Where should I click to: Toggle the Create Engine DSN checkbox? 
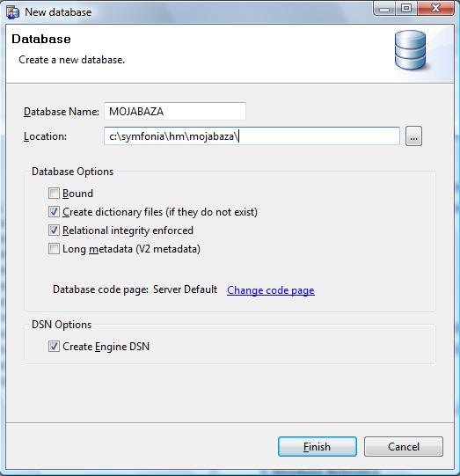tap(54, 346)
